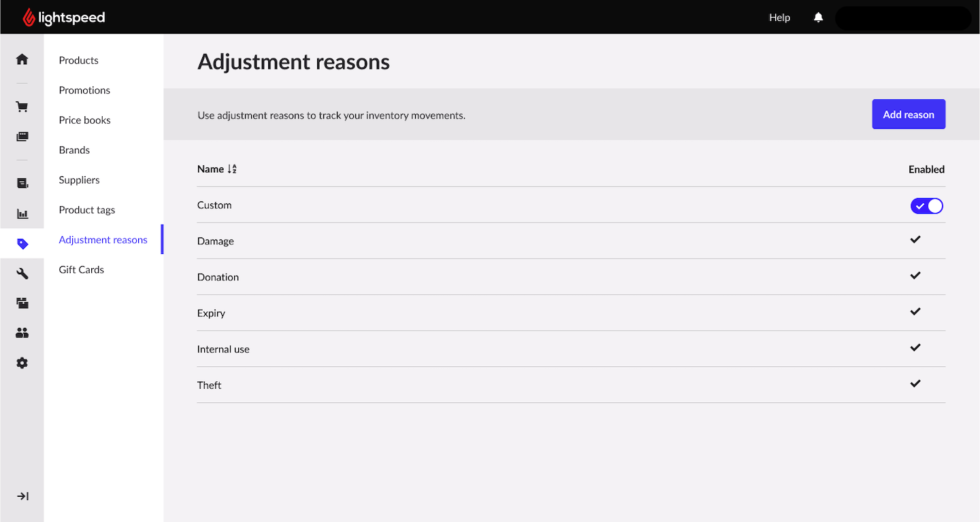980x522 pixels.
Task: Open the account menu in header
Action: point(902,18)
